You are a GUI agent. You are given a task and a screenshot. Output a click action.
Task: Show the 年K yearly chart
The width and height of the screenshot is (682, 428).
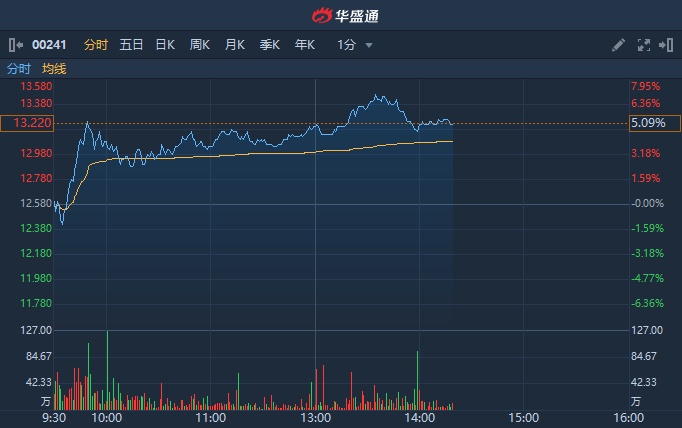[305, 45]
